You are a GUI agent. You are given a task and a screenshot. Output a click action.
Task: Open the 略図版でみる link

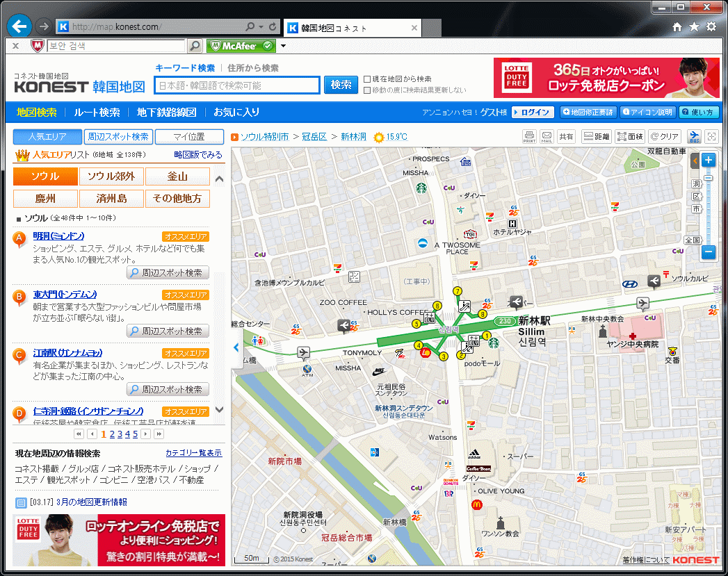click(x=198, y=155)
